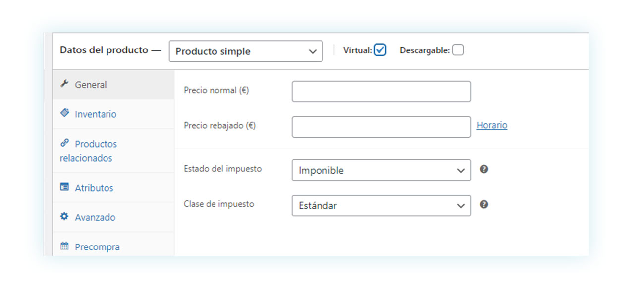Uncheck the Virtual checkbox
Image resolution: width=644 pixels, height=295 pixels.
(x=380, y=50)
